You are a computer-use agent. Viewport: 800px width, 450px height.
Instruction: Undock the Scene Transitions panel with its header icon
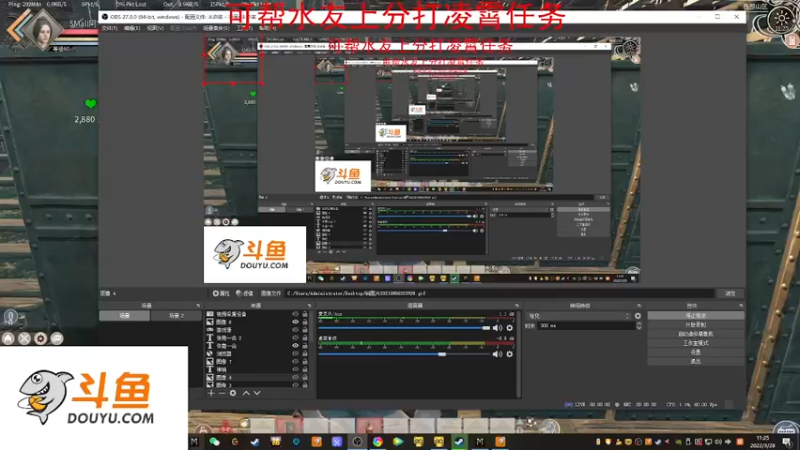coord(639,306)
